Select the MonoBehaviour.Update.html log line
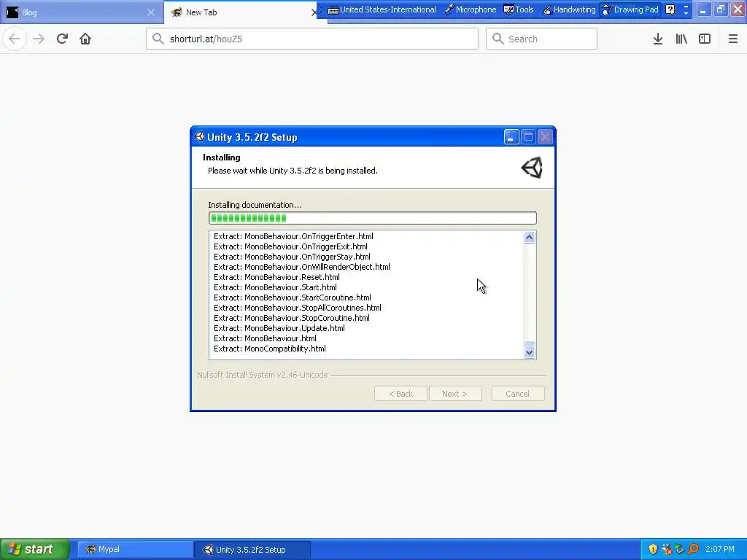This screenshot has width=747, height=560. pyautogui.click(x=279, y=328)
